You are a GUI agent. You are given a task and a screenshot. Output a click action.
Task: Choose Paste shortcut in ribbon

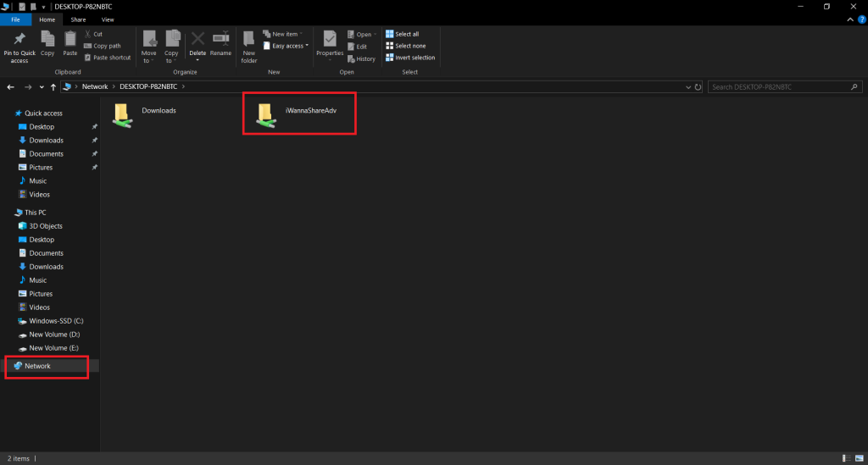(x=108, y=58)
